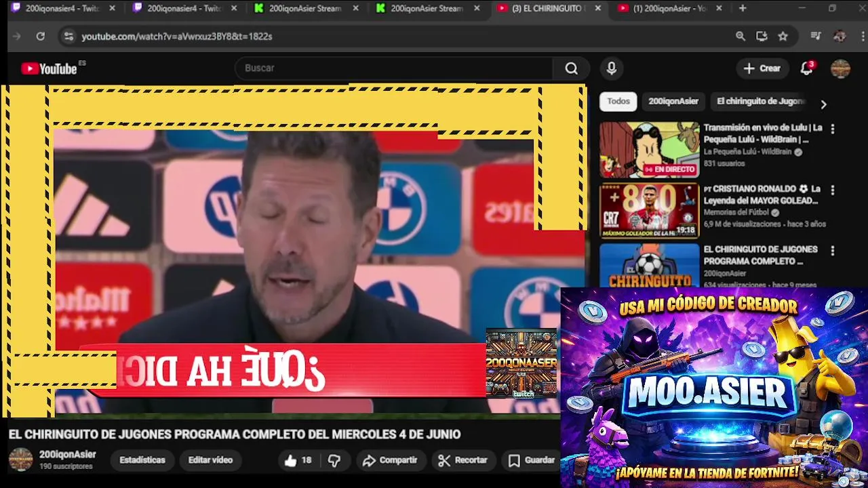Switch to first 200iqonAsier Stream Kick tab
This screenshot has width=868, height=488.
(x=304, y=8)
